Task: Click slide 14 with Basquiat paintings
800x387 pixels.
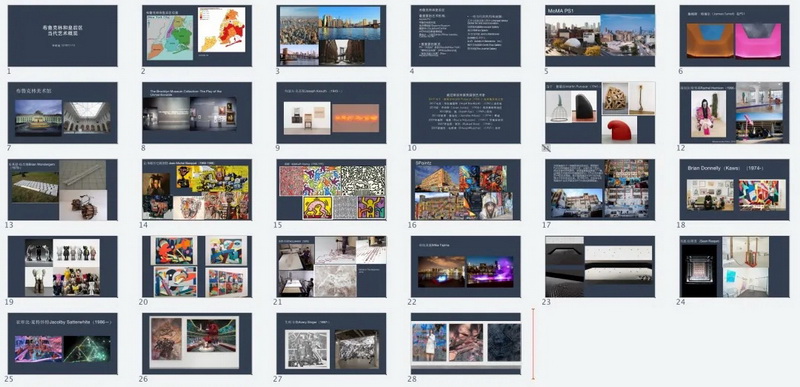Action: 197,190
